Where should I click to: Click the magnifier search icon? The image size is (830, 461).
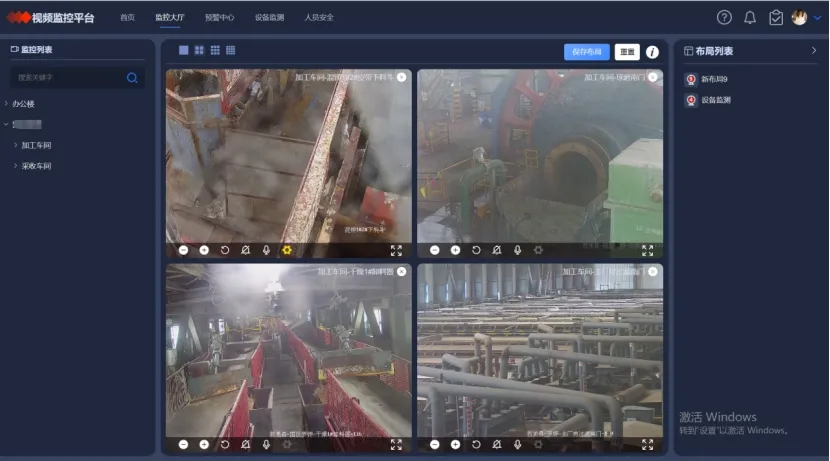point(132,78)
